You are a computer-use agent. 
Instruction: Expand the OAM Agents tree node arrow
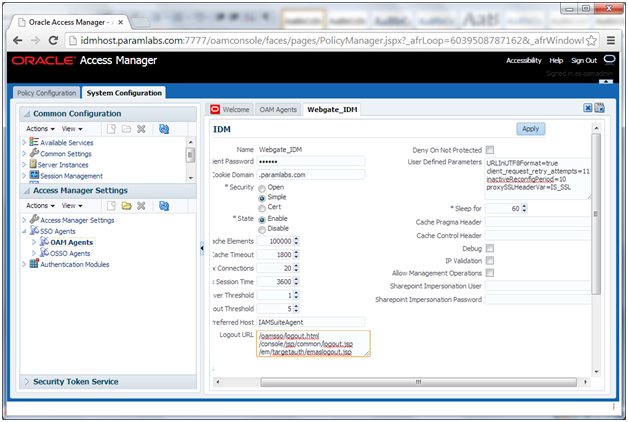click(x=34, y=242)
